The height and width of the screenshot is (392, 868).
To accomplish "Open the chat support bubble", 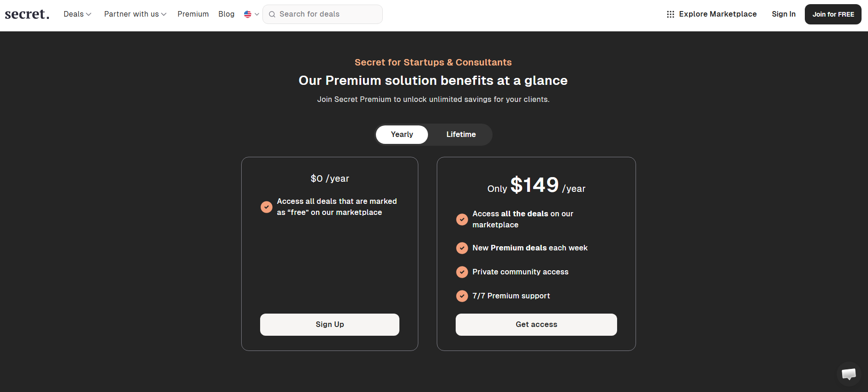I will 849,374.
